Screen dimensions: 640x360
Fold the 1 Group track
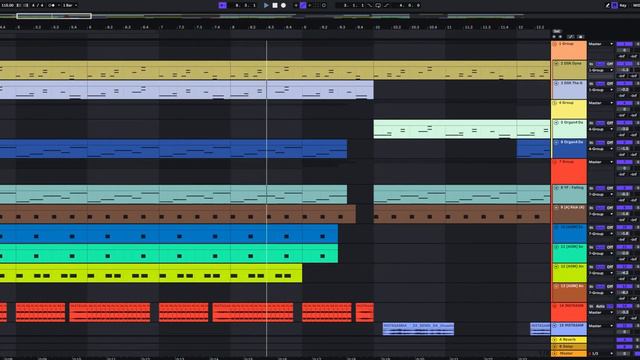coord(555,44)
